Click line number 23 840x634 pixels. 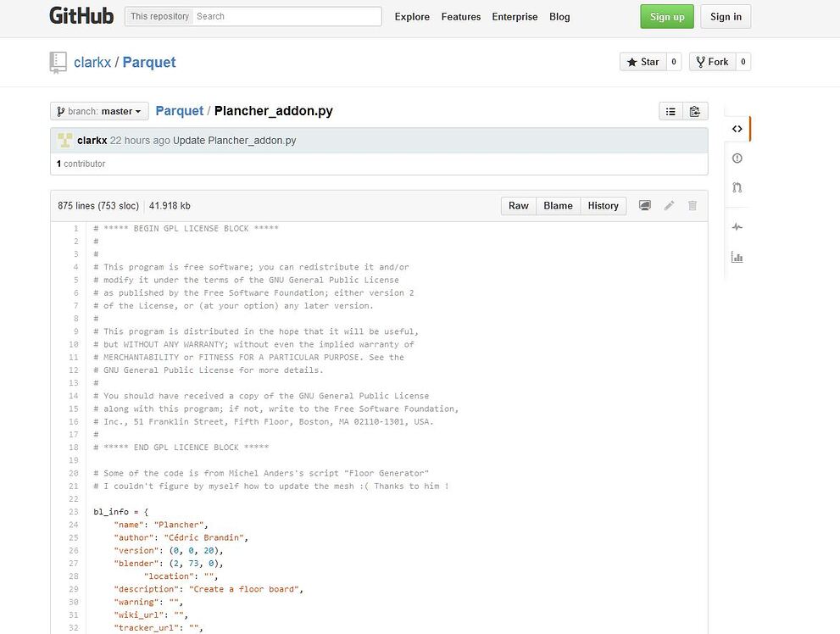tap(74, 512)
